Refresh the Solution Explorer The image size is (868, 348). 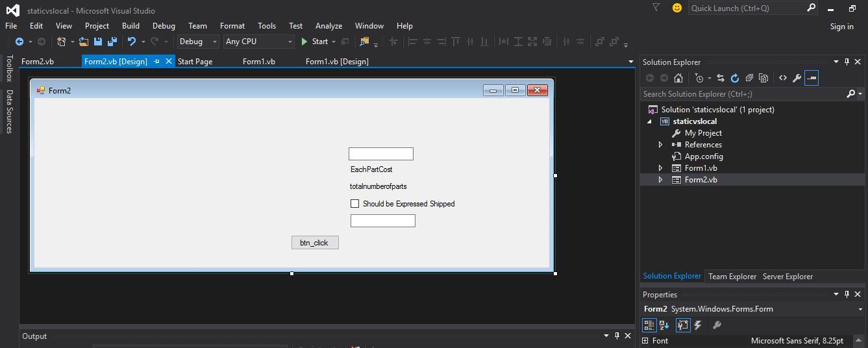[x=735, y=78]
